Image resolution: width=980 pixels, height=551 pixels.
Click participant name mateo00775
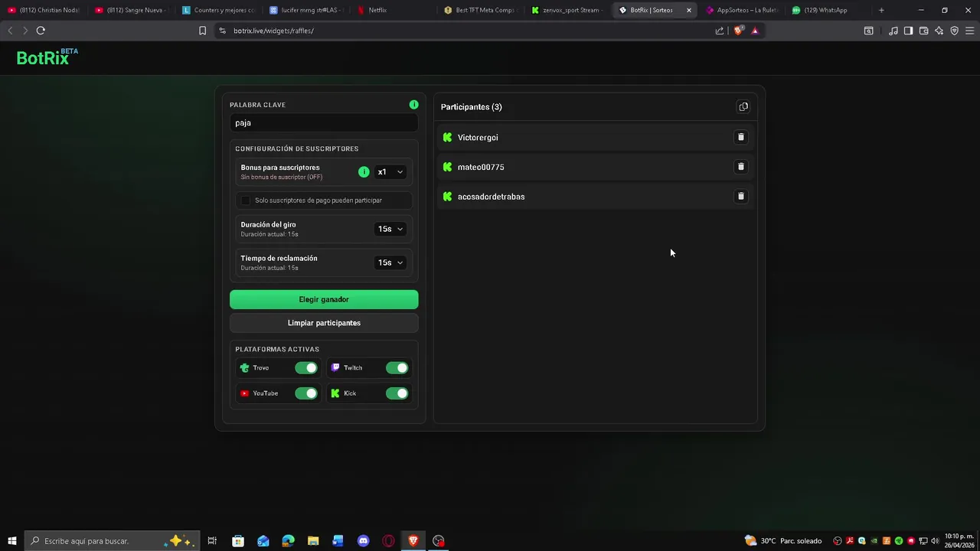click(481, 168)
